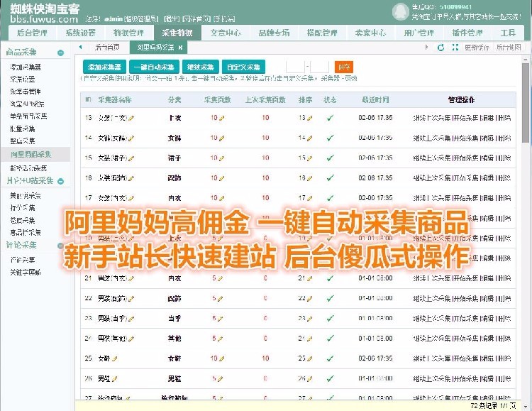Click 继续上次采集 link in row 15
The height and width of the screenshot is (411, 532).
point(432,158)
